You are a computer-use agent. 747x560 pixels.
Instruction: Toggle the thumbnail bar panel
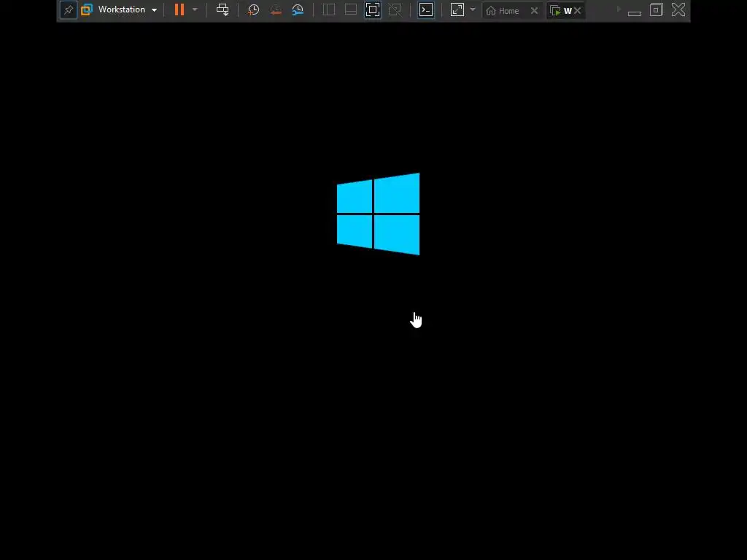click(x=351, y=9)
